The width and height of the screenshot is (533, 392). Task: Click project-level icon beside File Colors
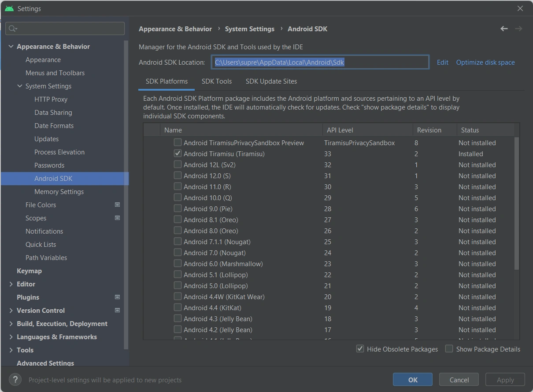(117, 205)
